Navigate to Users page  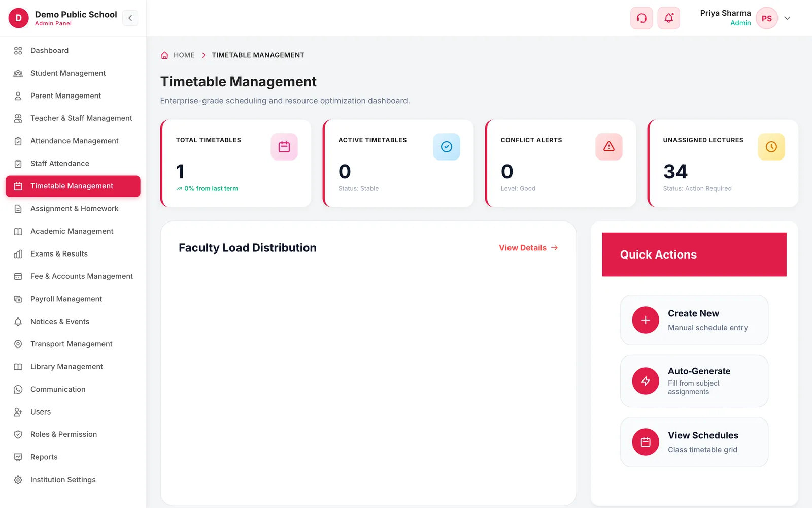[x=73, y=412]
